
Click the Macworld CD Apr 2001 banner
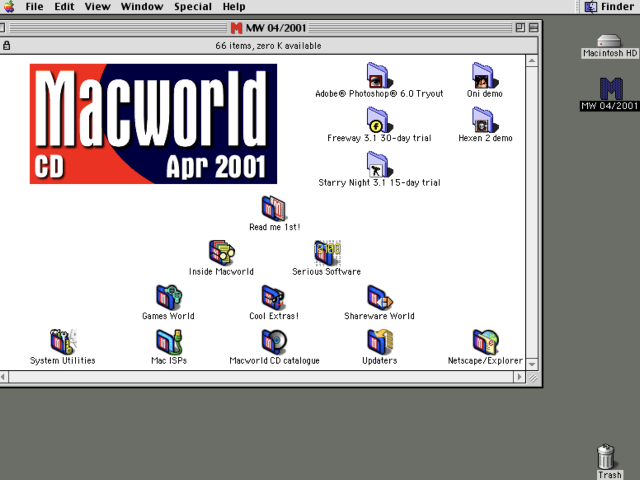pos(153,124)
